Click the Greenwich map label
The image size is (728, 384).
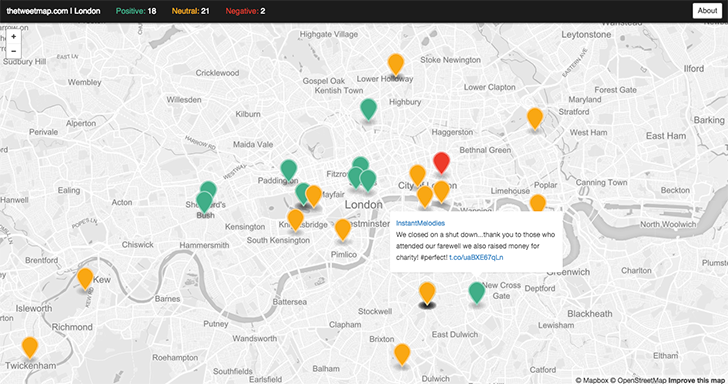coord(568,272)
